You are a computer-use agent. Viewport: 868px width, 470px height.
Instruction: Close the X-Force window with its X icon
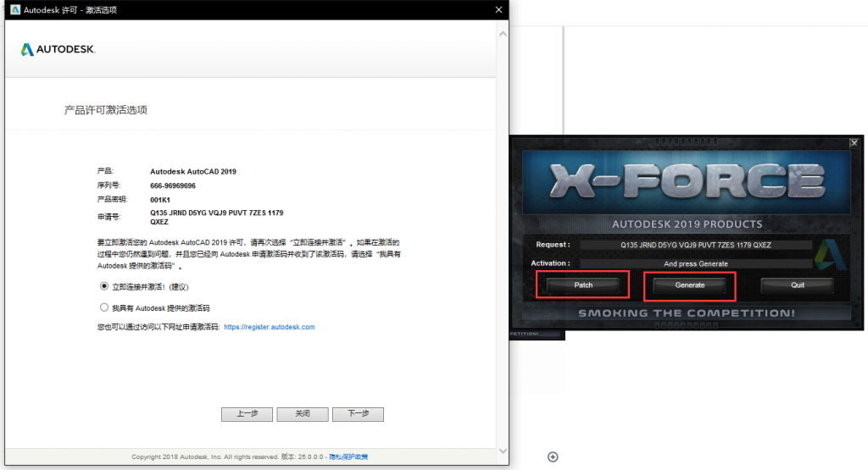pos(854,143)
